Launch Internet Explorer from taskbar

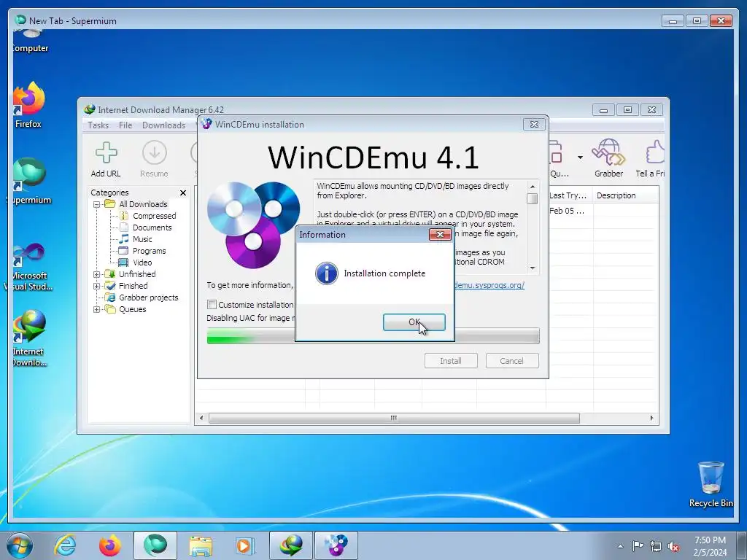pyautogui.click(x=65, y=545)
